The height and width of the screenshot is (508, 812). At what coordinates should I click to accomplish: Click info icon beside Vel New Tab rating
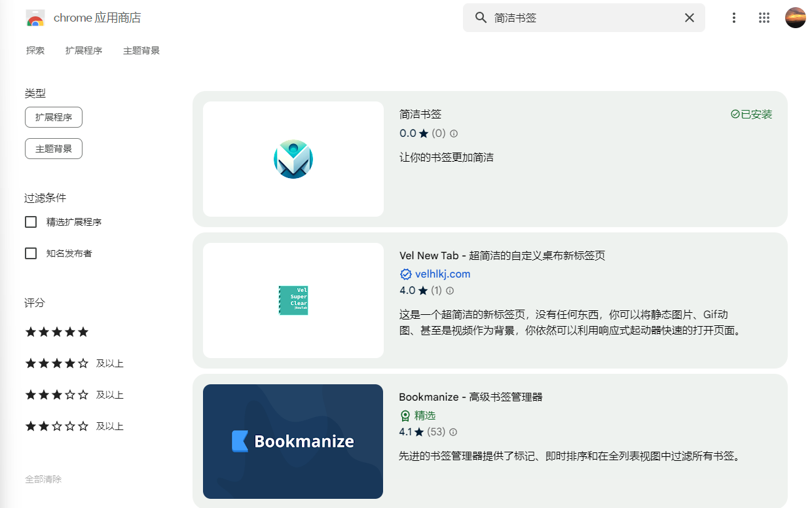click(450, 291)
